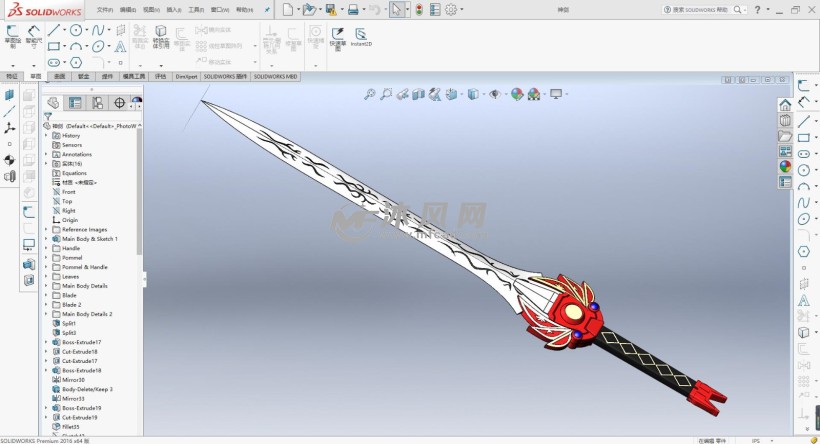Open Appearances color ball in task pane
This screenshot has width=820, height=444.
pos(785,166)
